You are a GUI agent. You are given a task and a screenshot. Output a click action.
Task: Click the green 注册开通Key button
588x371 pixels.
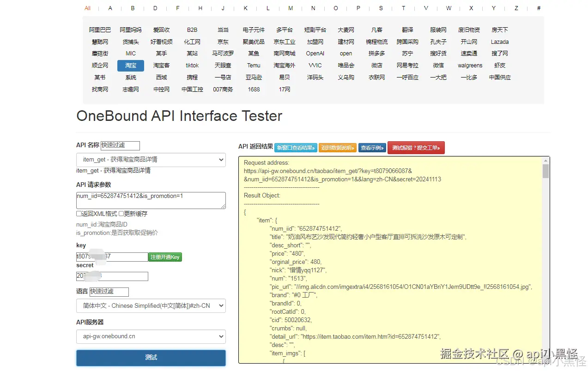(x=165, y=257)
